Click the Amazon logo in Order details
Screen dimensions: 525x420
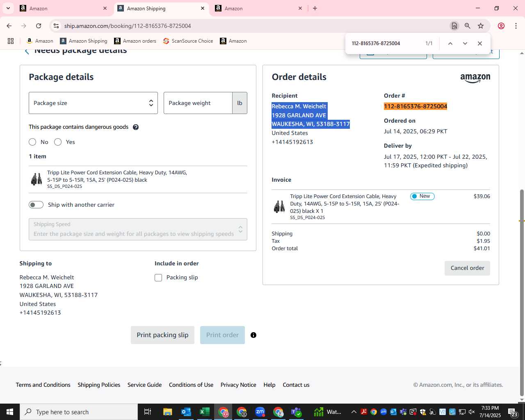(x=475, y=78)
